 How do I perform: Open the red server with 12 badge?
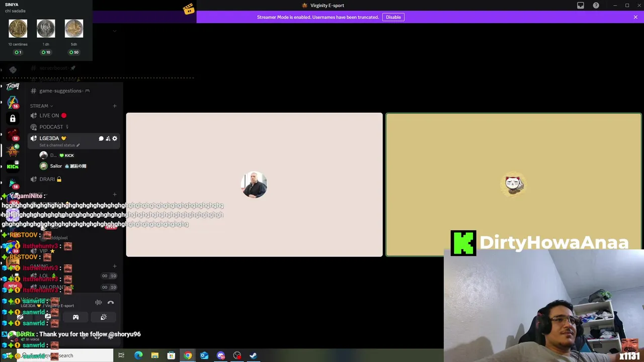tap(13, 135)
